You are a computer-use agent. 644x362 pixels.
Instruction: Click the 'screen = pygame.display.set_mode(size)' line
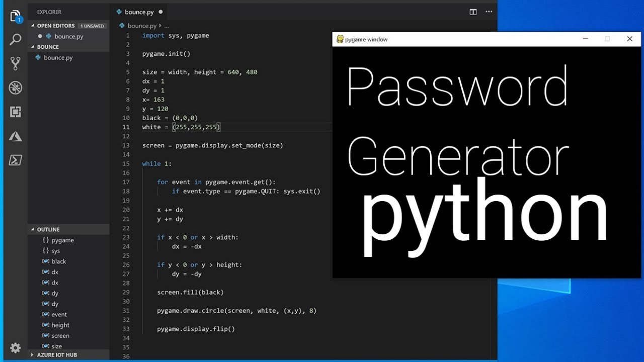coord(213,145)
